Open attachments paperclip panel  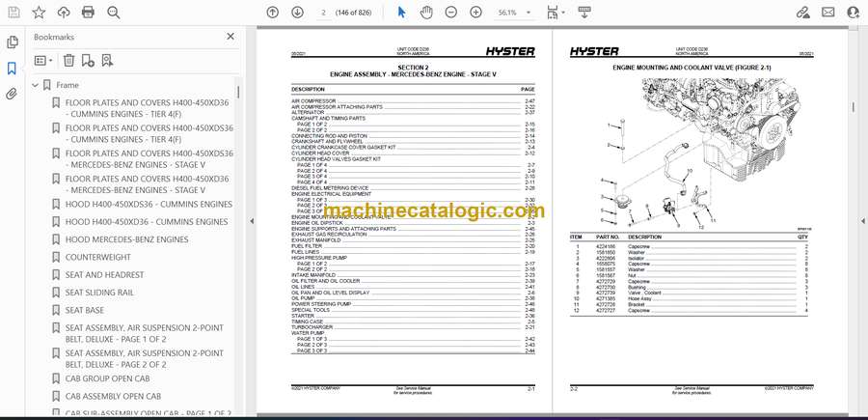click(x=12, y=94)
